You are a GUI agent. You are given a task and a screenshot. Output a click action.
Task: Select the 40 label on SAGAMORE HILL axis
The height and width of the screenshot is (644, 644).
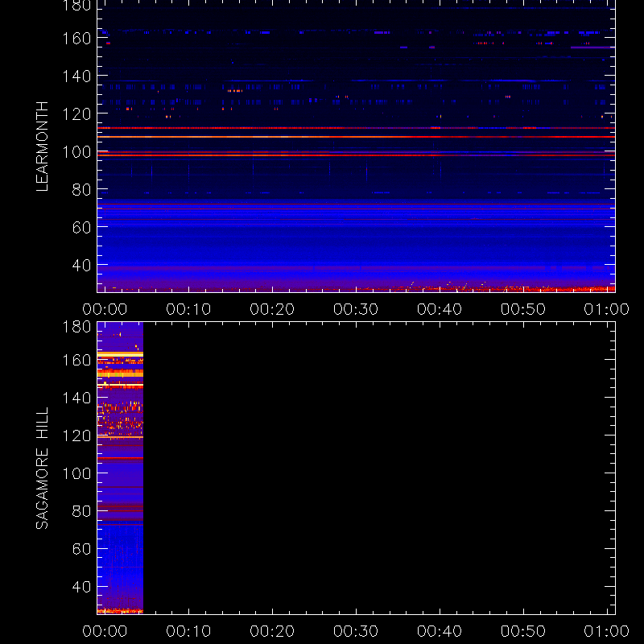(x=81, y=587)
